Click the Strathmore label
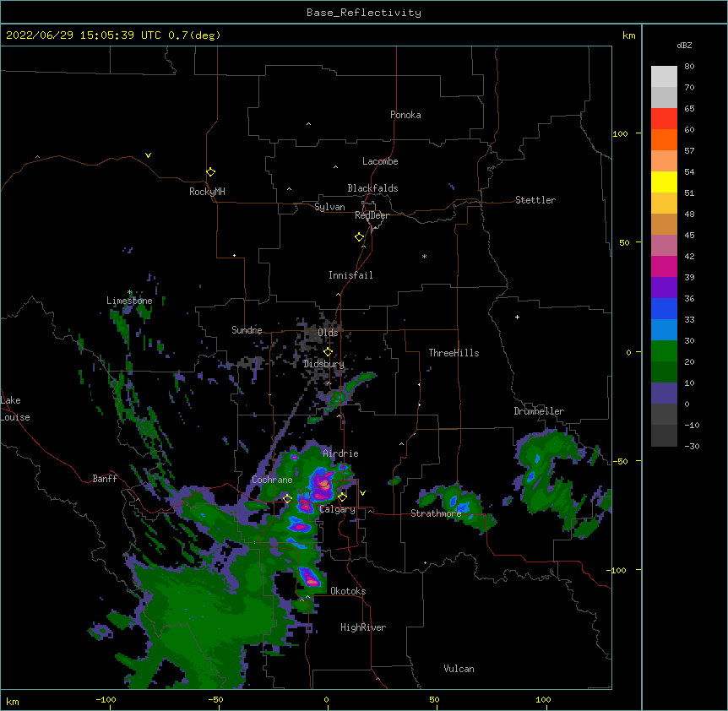Viewport: 728px width, 711px height. click(x=436, y=513)
